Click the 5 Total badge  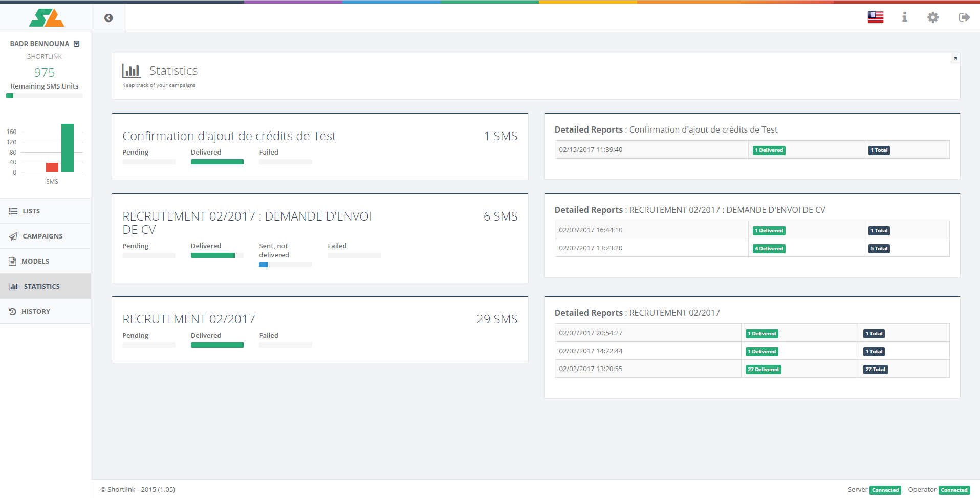[879, 249]
